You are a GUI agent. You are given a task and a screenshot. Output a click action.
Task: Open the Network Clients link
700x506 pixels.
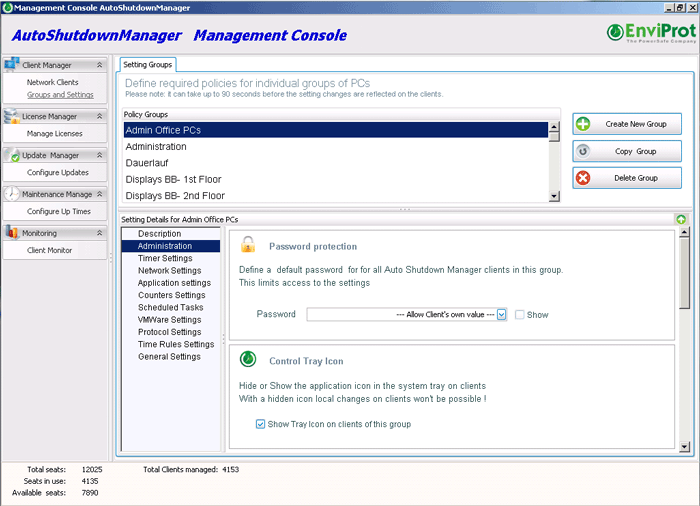pyautogui.click(x=52, y=82)
